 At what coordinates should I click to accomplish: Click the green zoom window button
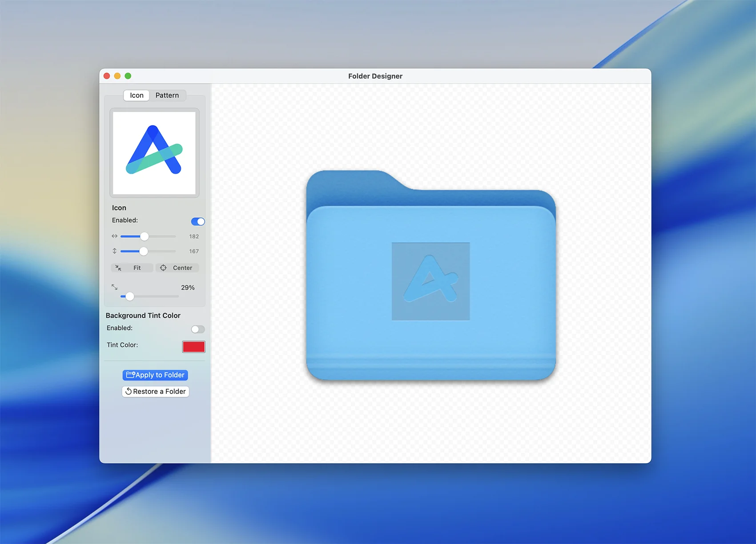tap(128, 76)
